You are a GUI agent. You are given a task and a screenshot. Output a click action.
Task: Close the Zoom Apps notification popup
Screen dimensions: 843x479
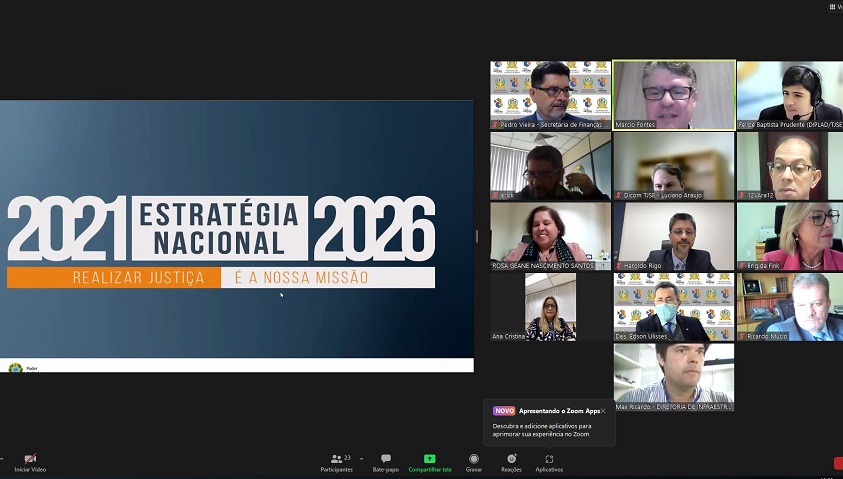[603, 411]
